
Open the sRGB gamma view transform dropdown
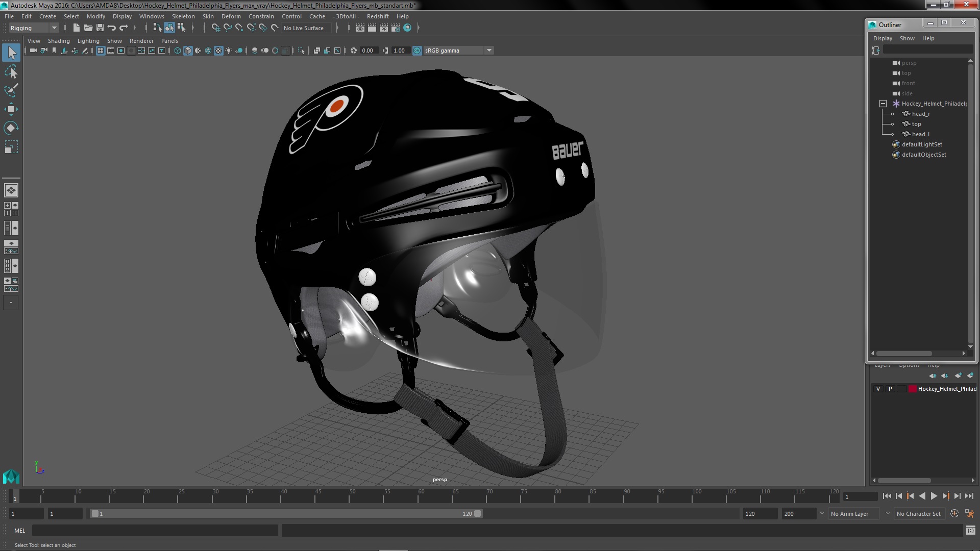458,51
